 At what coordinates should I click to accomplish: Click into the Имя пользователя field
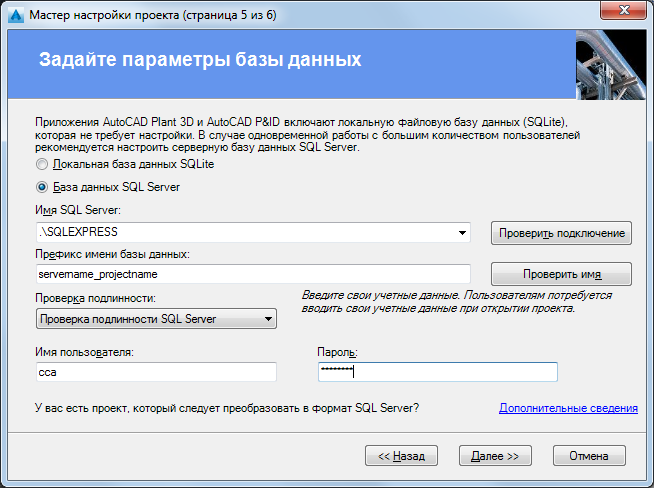click(156, 372)
